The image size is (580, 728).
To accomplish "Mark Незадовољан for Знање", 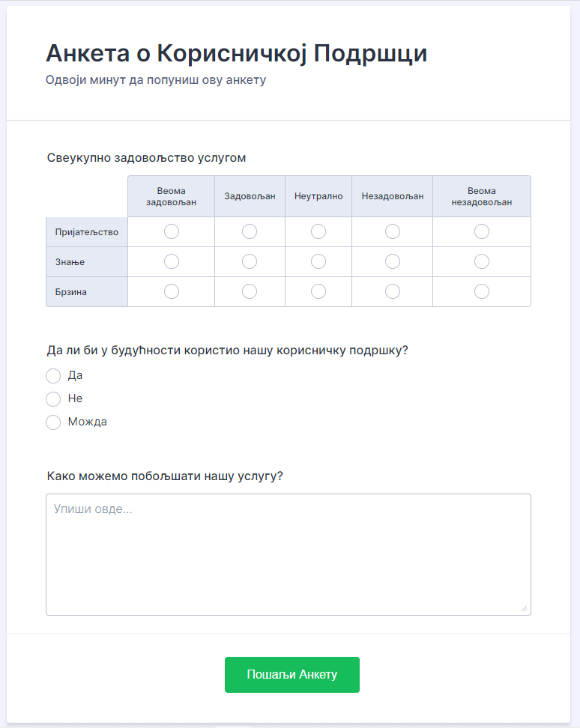I will point(393,261).
